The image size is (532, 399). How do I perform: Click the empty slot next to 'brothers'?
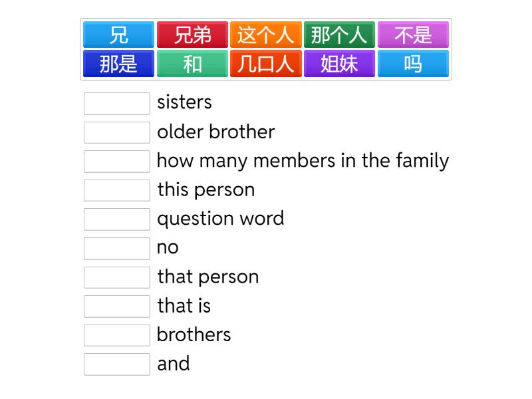(x=117, y=335)
